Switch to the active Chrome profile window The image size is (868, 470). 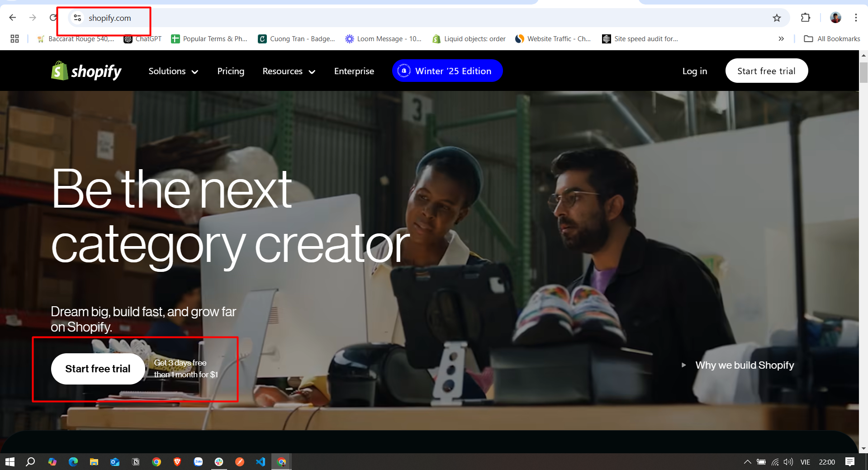click(281, 462)
